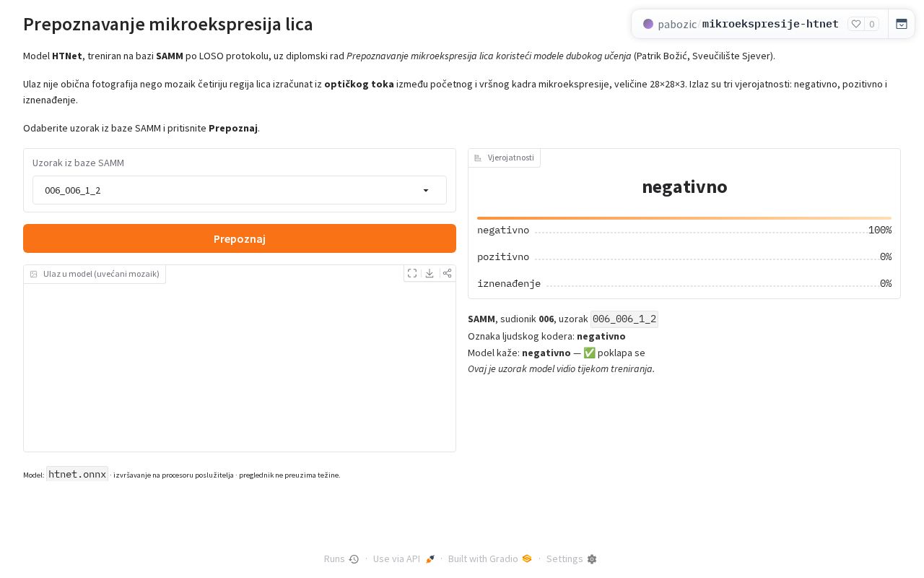Click the fullscreen icon on the image panel
Screen dimensions: 924x578
tap(412, 273)
